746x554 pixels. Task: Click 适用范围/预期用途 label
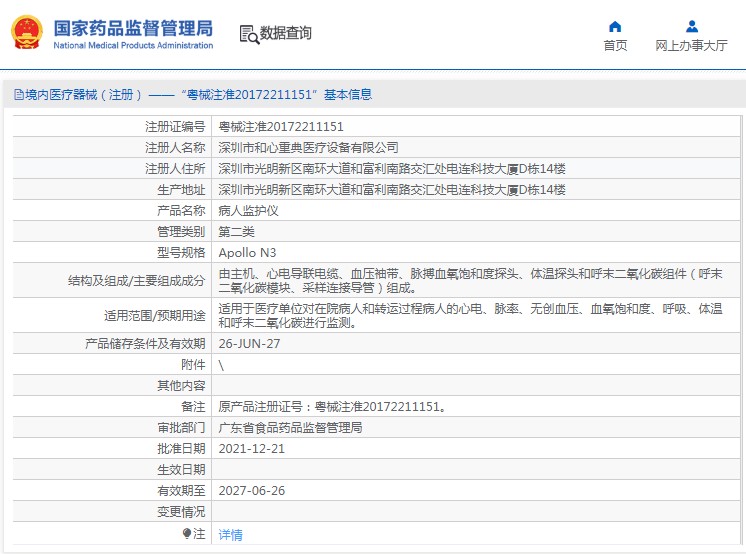coord(155,316)
